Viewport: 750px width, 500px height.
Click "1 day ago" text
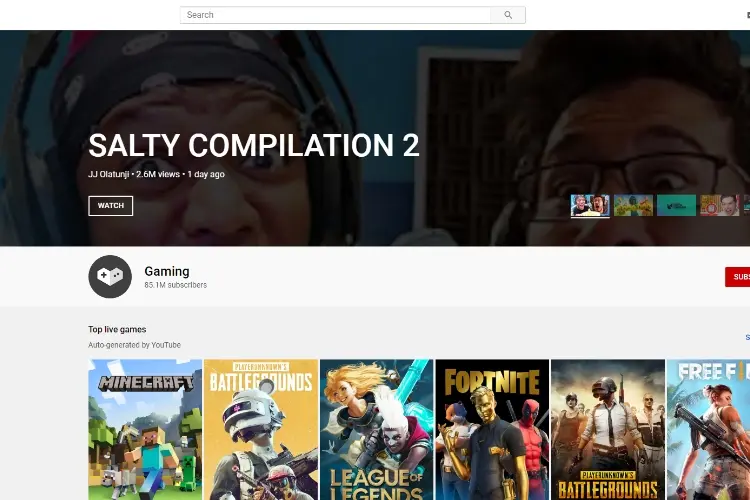206,174
